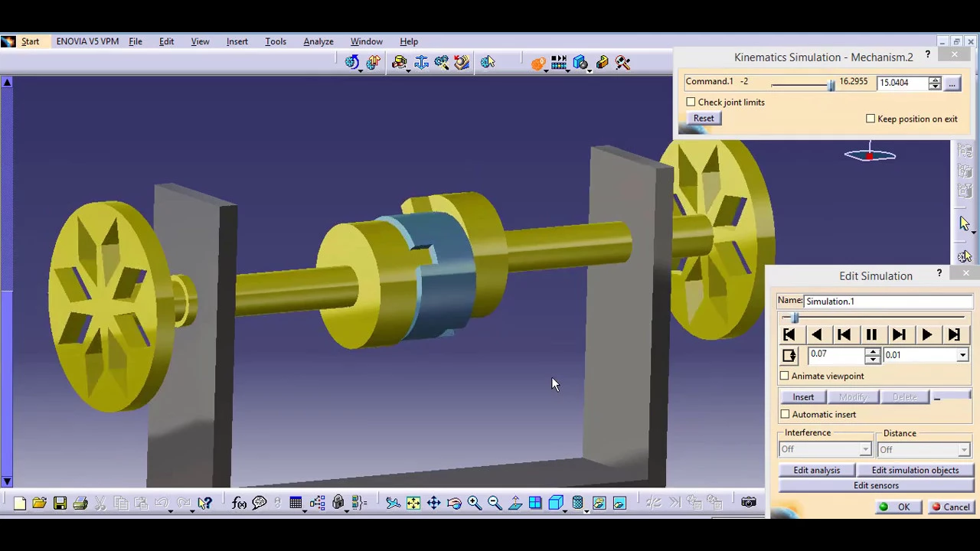The width and height of the screenshot is (980, 551).
Task: Select the Pan arrows tool
Action: [x=433, y=503]
